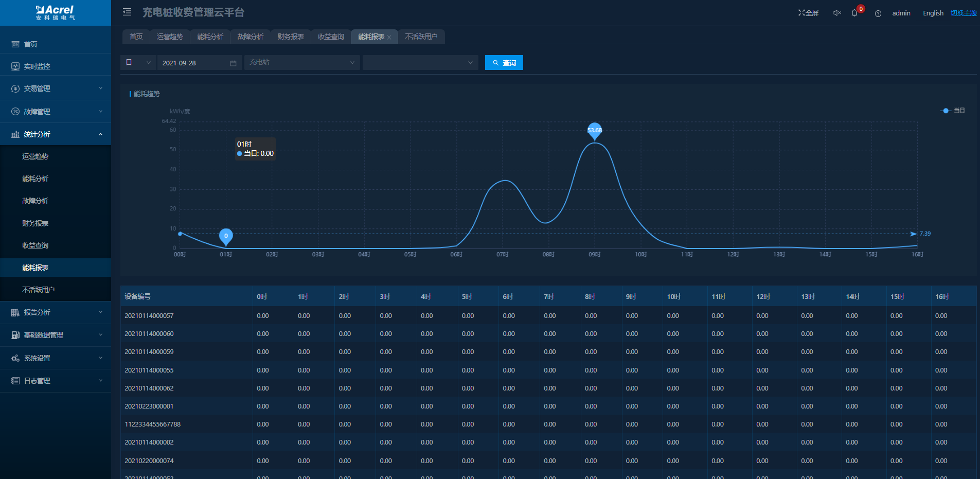Viewport: 980px width, 479px height.
Task: Open the 日 period type dropdown
Action: tap(138, 62)
